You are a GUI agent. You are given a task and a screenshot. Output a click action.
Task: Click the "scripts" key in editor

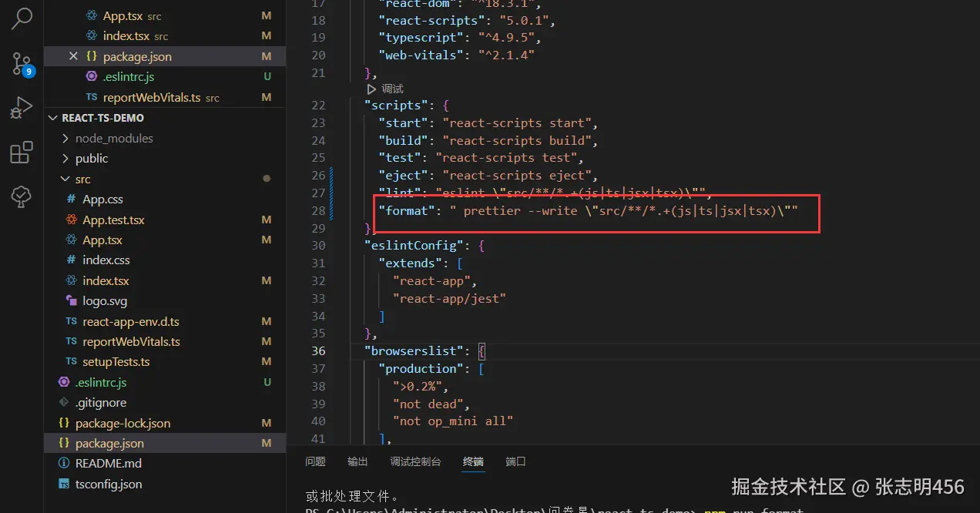(396, 106)
